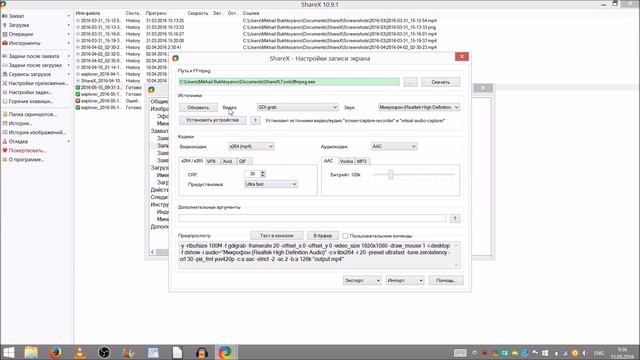The height and width of the screenshot is (360, 640).
Task: Switch to the x264 / x265 tab
Action: [192, 161]
